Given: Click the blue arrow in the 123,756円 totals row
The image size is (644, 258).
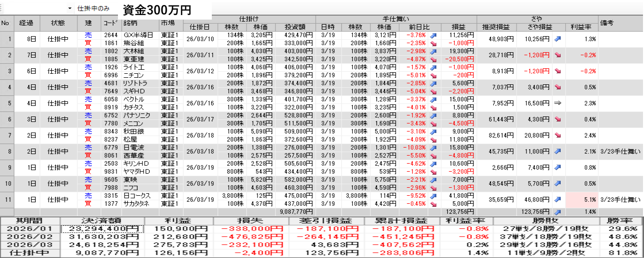Looking at the screenshot, I should point(558,212).
